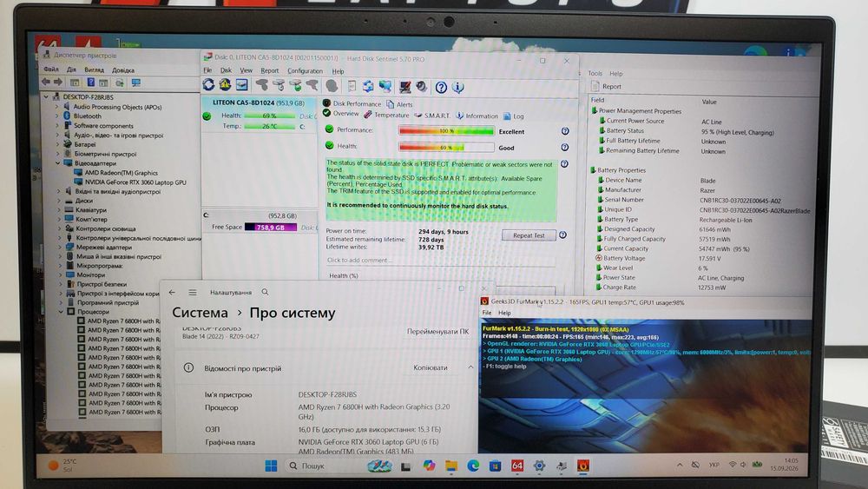Click the FurMark icon on the taskbar

(x=583, y=466)
